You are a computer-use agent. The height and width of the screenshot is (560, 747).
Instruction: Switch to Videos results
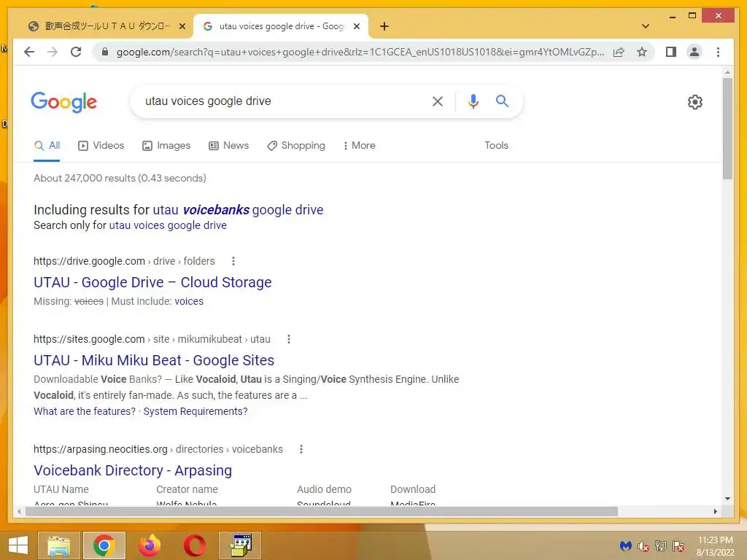[x=101, y=145]
